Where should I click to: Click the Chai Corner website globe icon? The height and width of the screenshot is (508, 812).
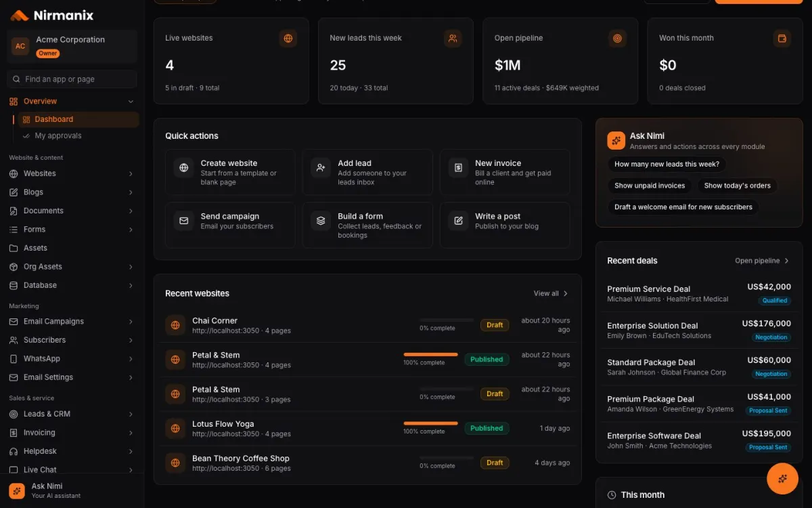coord(175,325)
